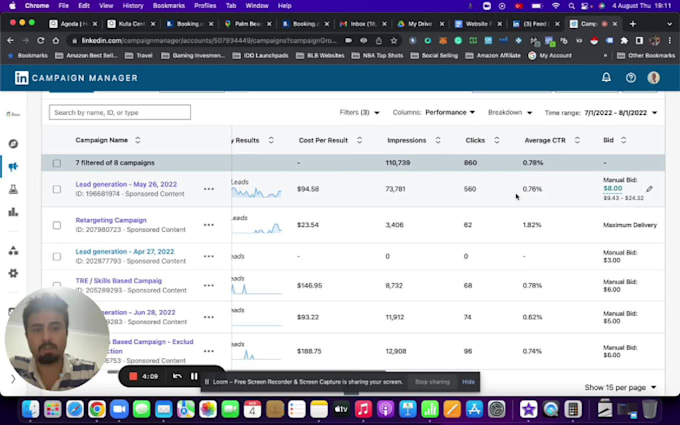Go back in Chrome
Viewport: 680px width, 425px height.
10,40
